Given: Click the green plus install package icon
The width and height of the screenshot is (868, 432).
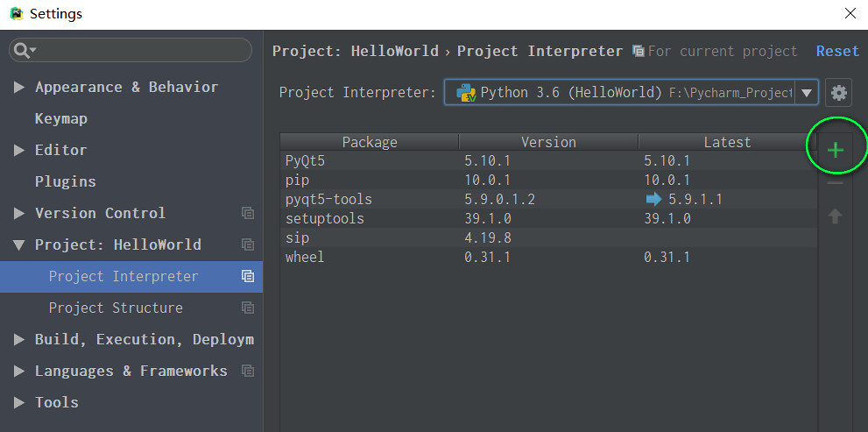Looking at the screenshot, I should 835,150.
